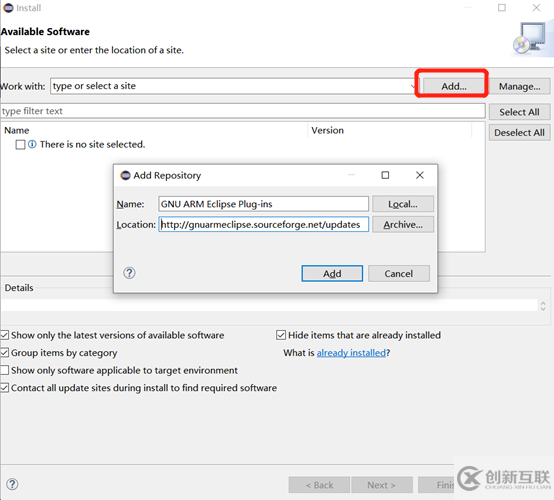Click the install wizard computer-and-disc image
The height and width of the screenshot is (500, 554).
tap(532, 39)
